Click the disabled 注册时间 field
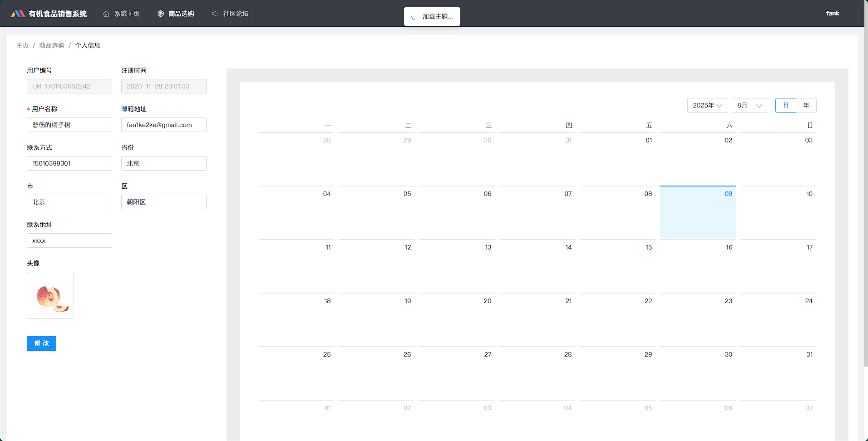868x441 pixels. click(x=164, y=86)
